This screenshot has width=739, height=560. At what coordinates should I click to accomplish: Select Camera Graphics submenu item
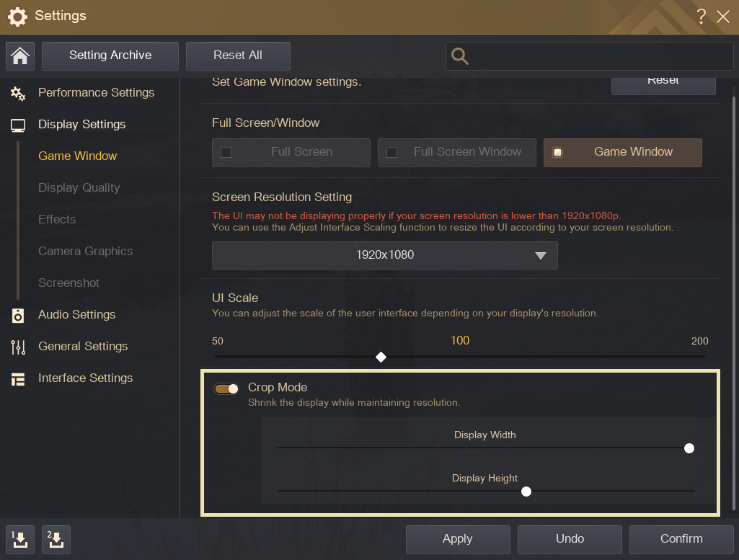pos(85,251)
